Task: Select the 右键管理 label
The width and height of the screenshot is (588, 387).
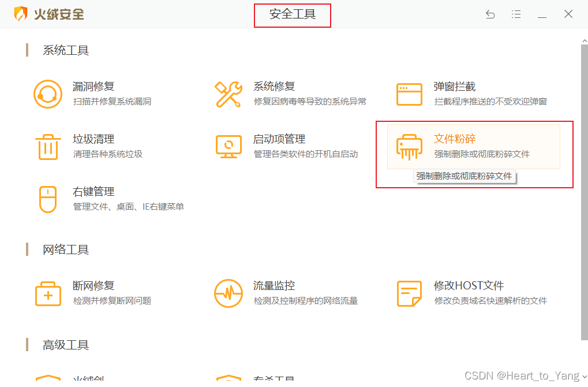Action: point(93,191)
